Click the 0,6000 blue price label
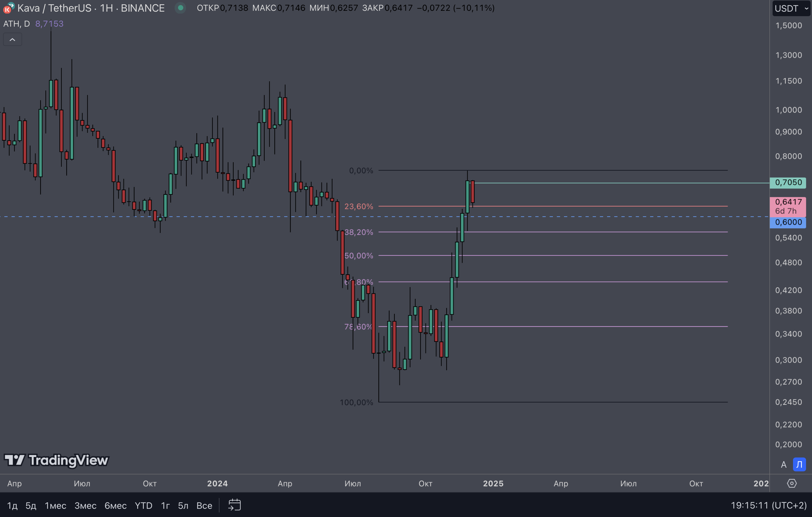This screenshot has width=812, height=517. 788,222
